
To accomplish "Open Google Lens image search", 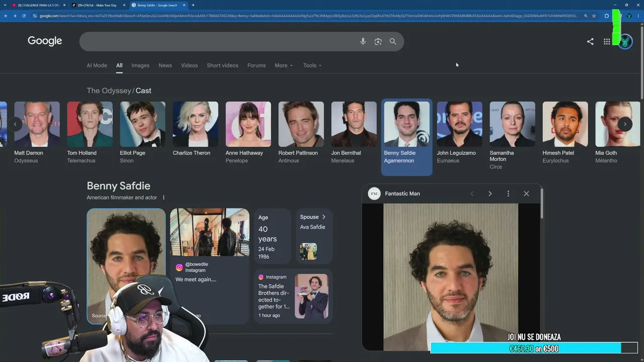I will click(x=378, y=42).
